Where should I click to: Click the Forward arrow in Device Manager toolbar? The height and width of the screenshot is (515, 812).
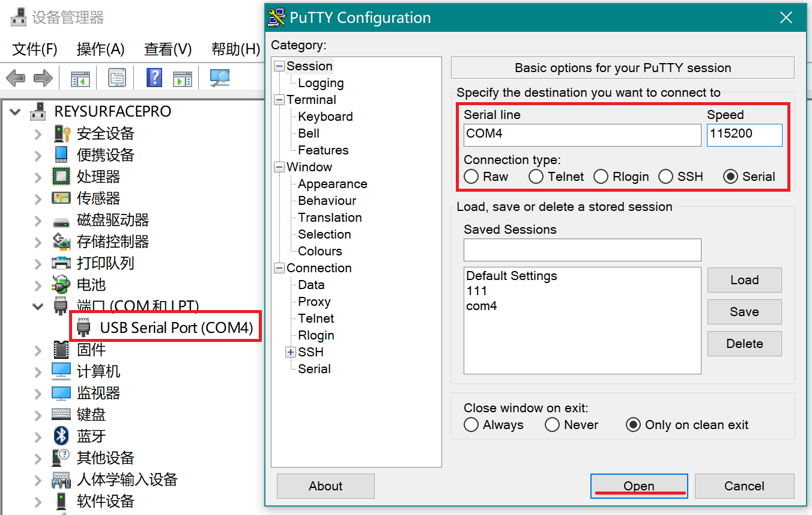[43, 78]
